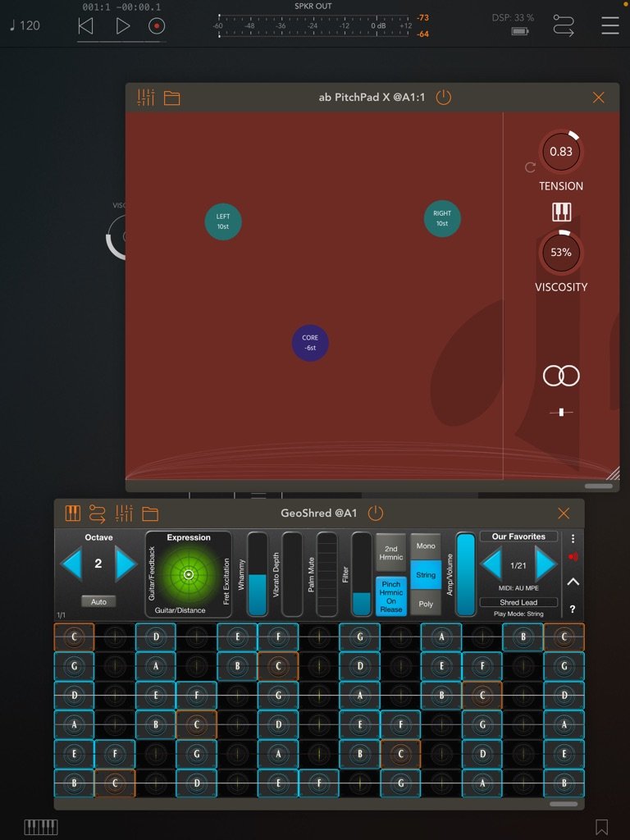630x840 pixels.
Task: Click the "MIDI: AU MPE" label
Action: tap(518, 587)
